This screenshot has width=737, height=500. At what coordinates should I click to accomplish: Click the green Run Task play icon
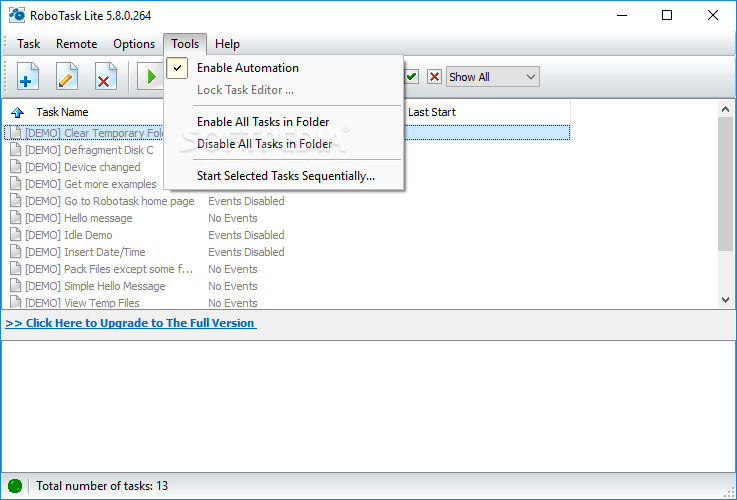point(150,77)
